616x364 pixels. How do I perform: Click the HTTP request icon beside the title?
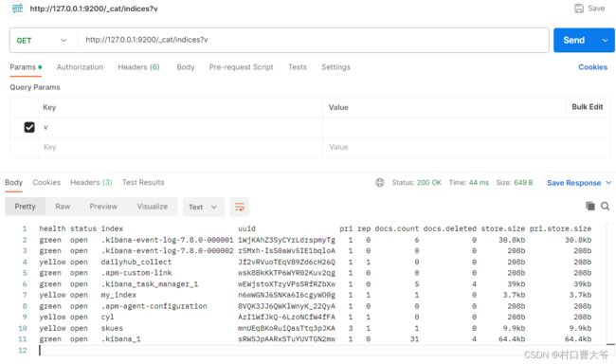[x=17, y=8]
